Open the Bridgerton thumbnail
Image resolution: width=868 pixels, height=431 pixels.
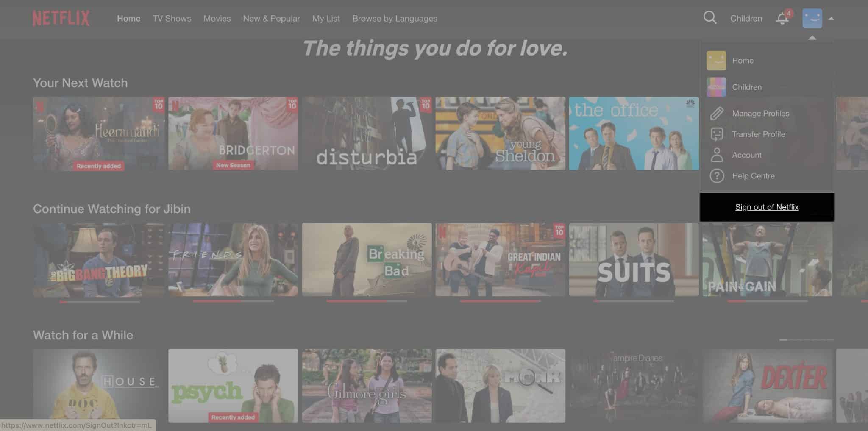234,133
